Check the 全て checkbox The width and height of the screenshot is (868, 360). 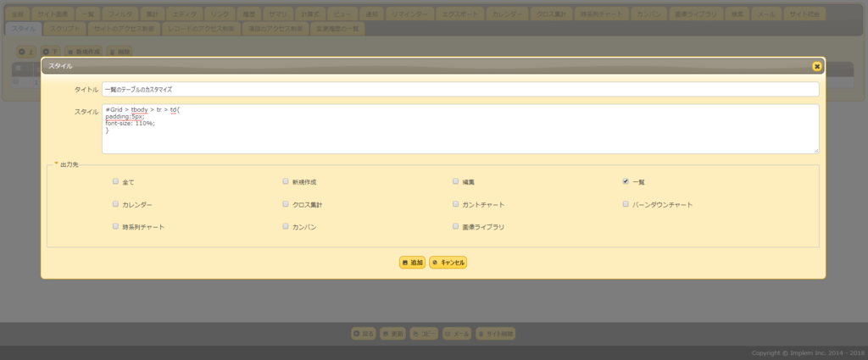point(115,180)
